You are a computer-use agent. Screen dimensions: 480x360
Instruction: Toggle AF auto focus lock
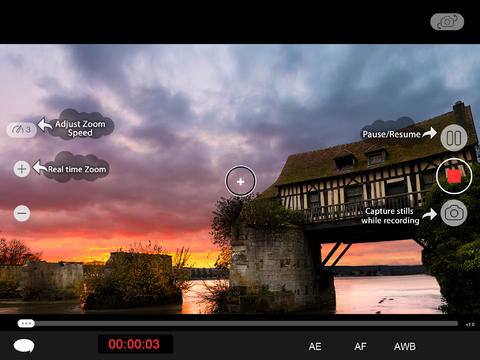coord(360,347)
